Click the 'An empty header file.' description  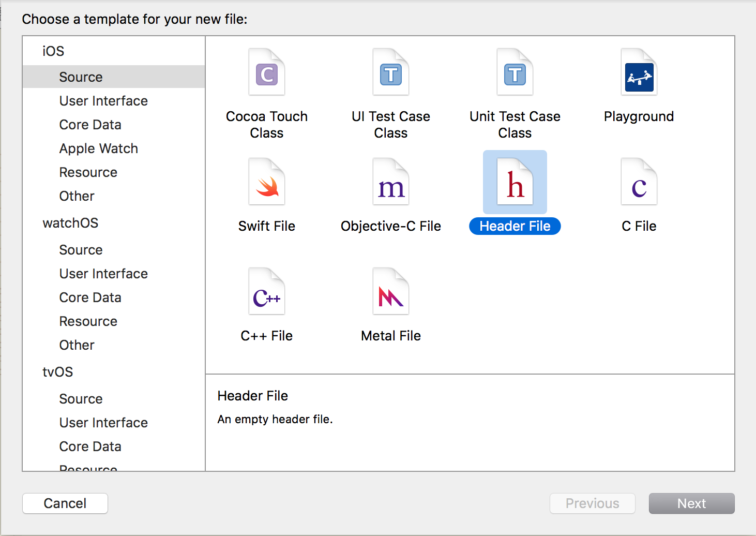pyautogui.click(x=275, y=419)
